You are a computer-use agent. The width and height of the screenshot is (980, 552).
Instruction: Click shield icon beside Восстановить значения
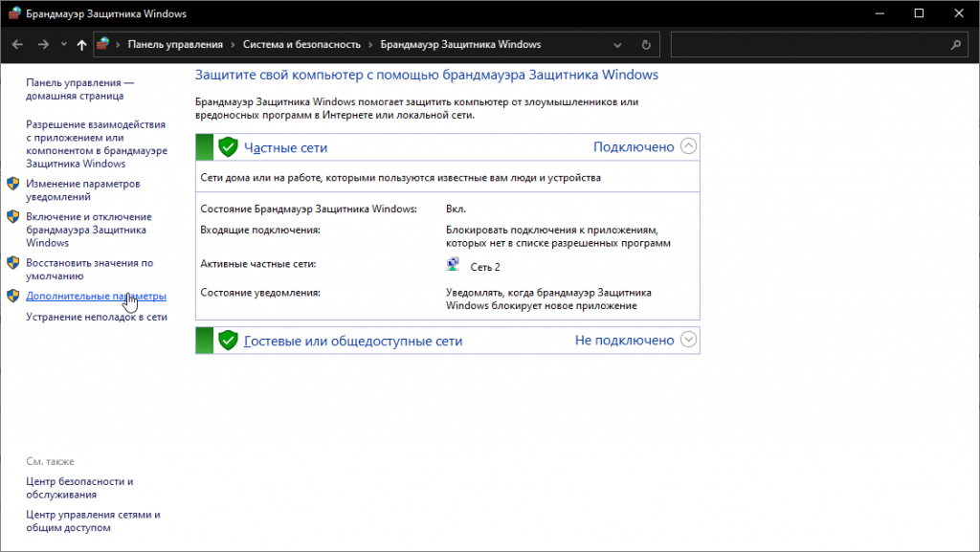[13, 263]
